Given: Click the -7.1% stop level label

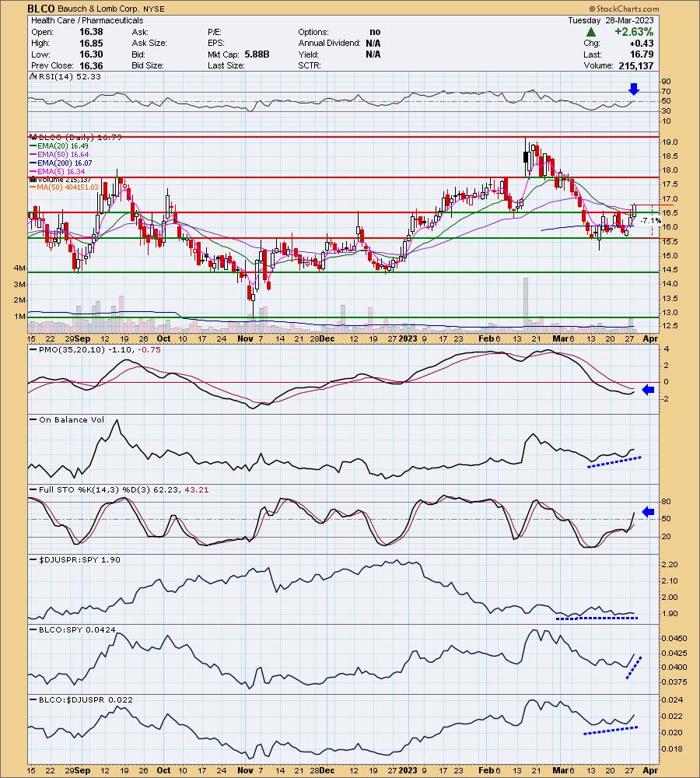Looking at the screenshot, I should 650,220.
